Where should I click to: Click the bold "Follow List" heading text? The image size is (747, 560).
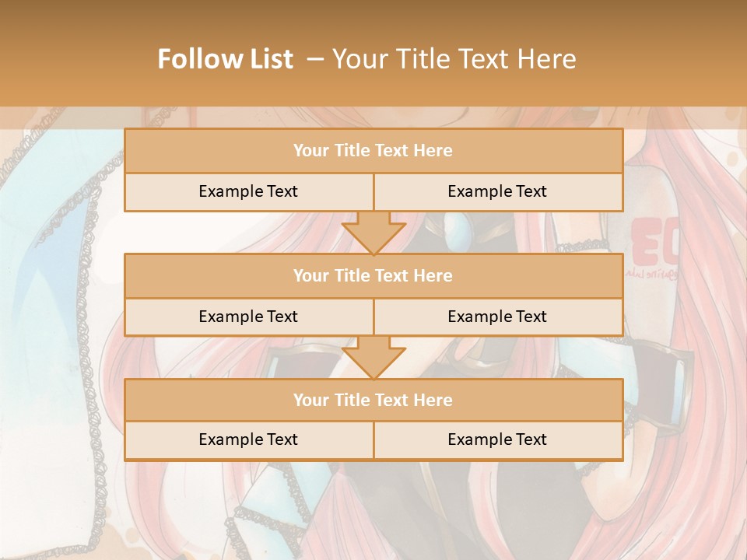pyautogui.click(x=225, y=59)
